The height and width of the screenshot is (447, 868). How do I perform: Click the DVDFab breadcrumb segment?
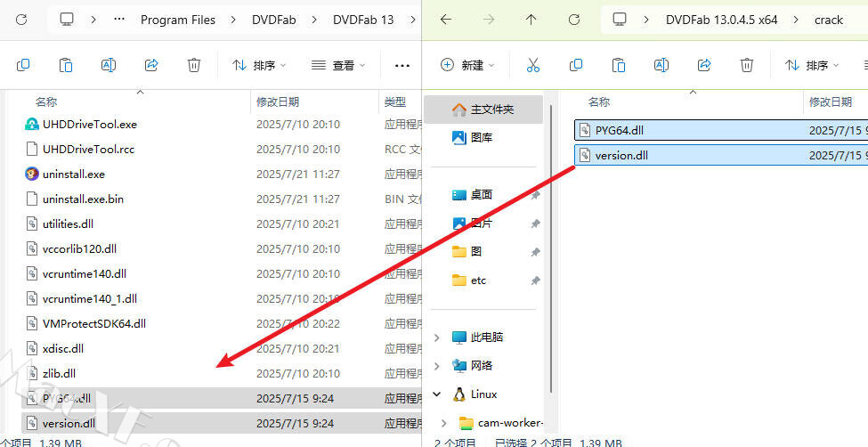click(274, 20)
